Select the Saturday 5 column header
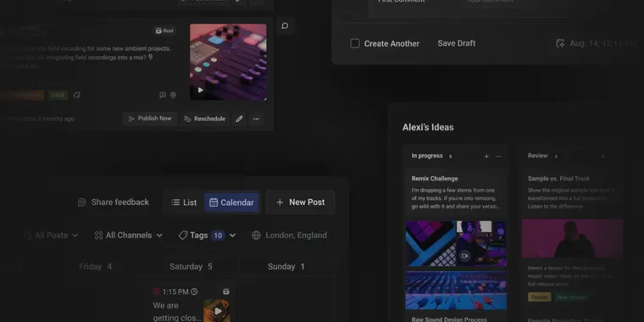Viewport: 644px width, 322px height. tap(191, 267)
